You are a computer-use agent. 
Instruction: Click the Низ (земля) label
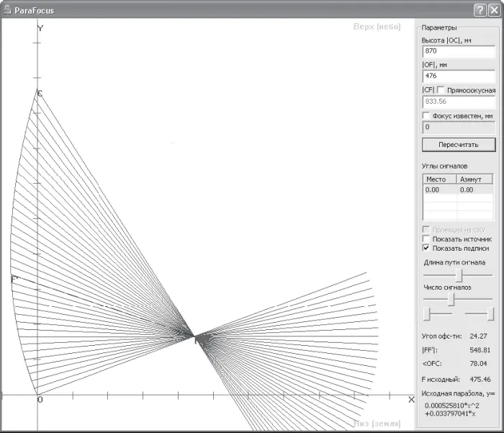(x=377, y=424)
